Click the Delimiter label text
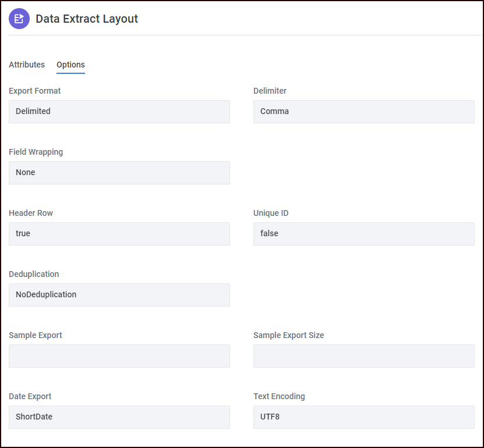Viewport: 484px width, 448px height. point(270,91)
